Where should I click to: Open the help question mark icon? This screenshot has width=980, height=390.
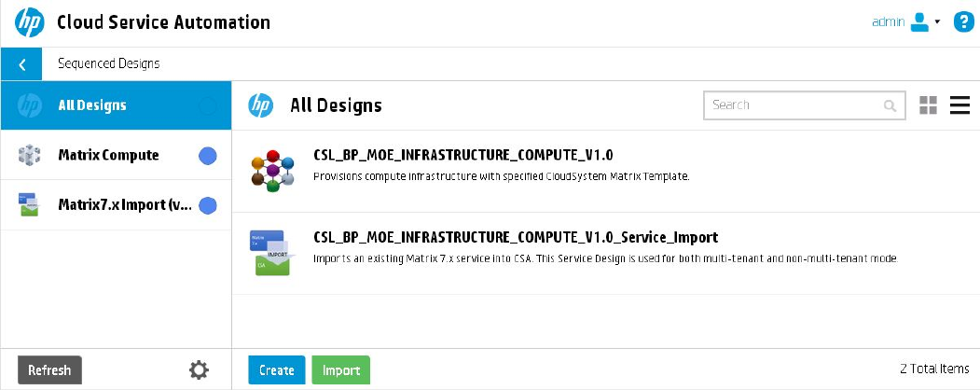[964, 21]
